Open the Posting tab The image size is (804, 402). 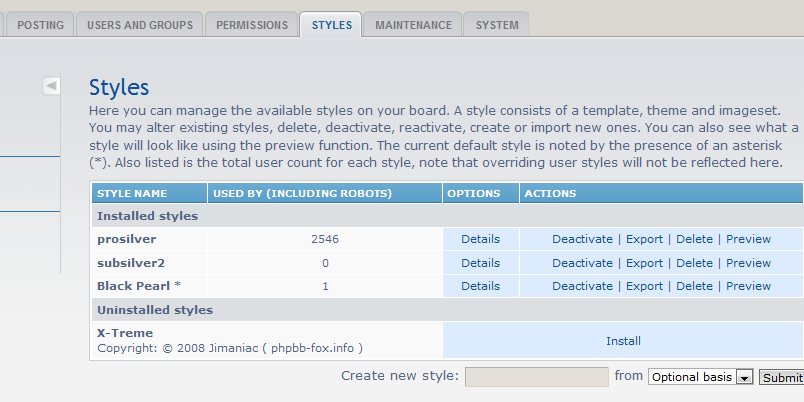click(x=40, y=25)
